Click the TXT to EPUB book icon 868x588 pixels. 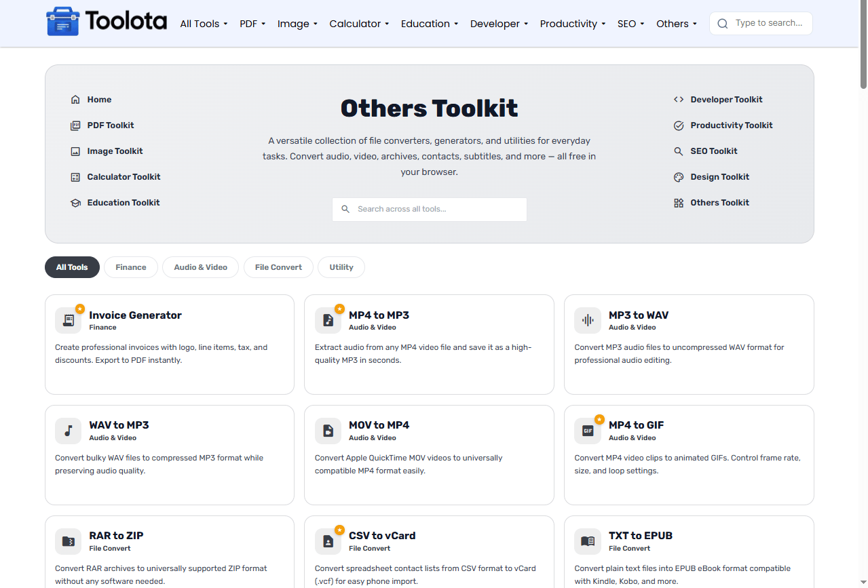(x=588, y=541)
